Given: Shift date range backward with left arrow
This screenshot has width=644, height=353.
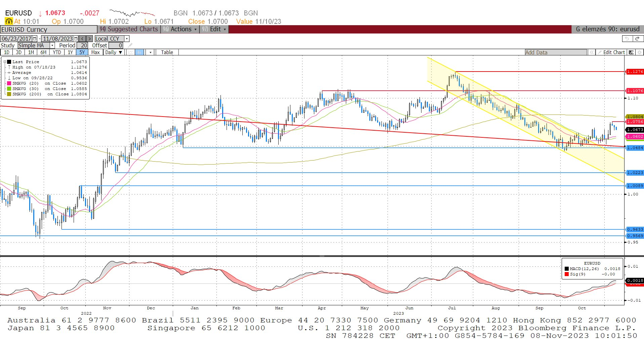Looking at the screenshot, I should coord(82,39).
